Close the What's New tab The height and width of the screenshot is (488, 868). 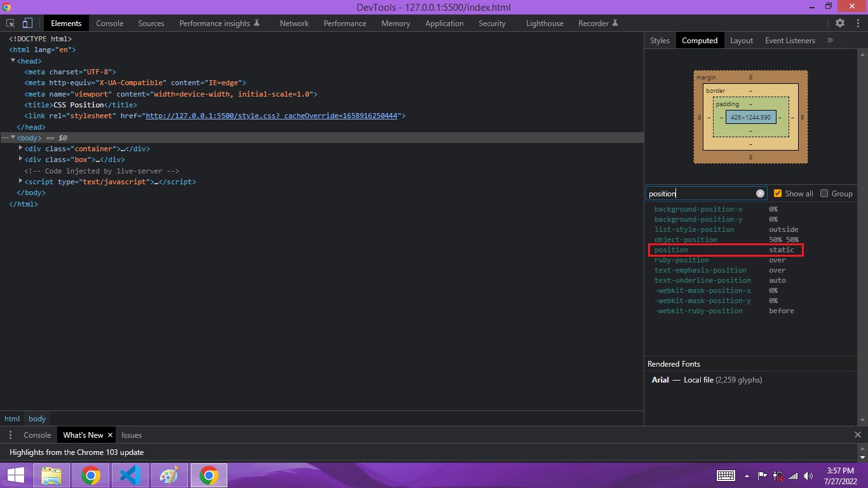(x=110, y=435)
